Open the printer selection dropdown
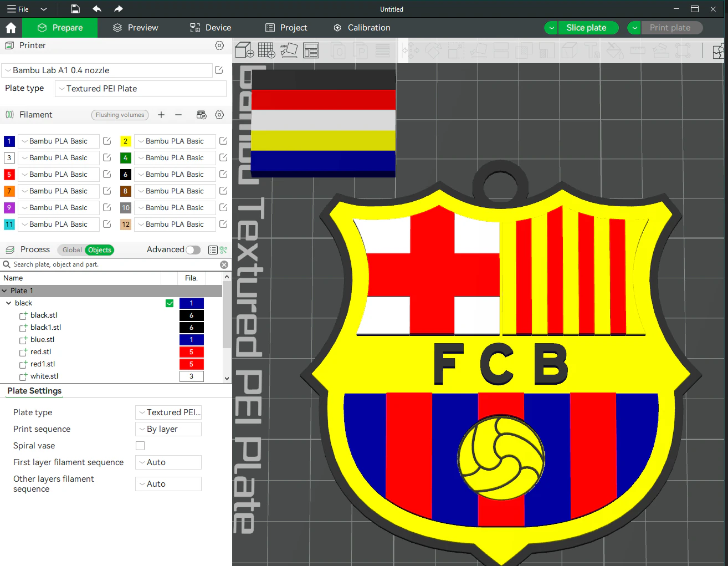Screen dimensions: 728x566 (x=107, y=70)
